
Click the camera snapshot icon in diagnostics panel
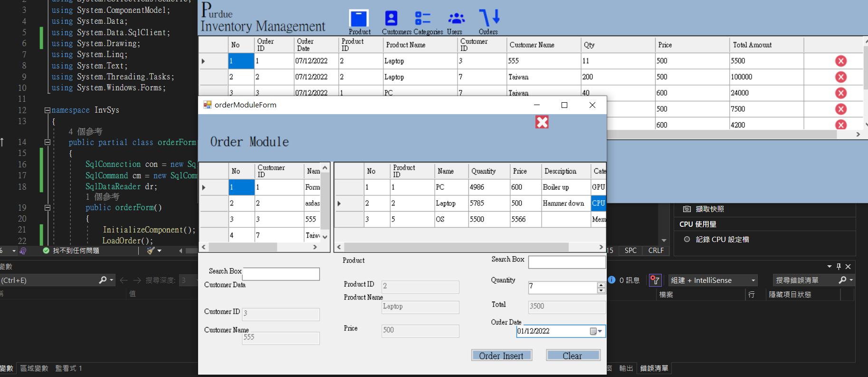(x=687, y=209)
